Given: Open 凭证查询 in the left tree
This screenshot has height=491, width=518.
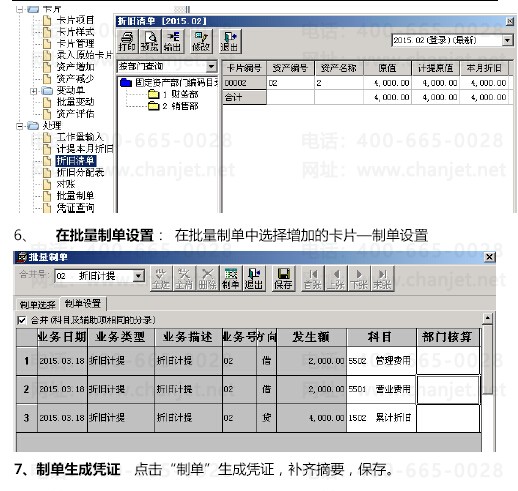Looking at the screenshot, I should coord(75,208).
